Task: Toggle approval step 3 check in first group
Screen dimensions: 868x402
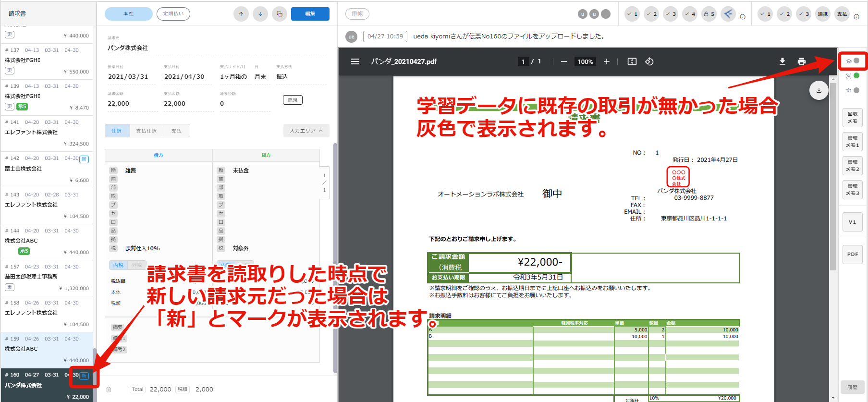Action: point(671,14)
